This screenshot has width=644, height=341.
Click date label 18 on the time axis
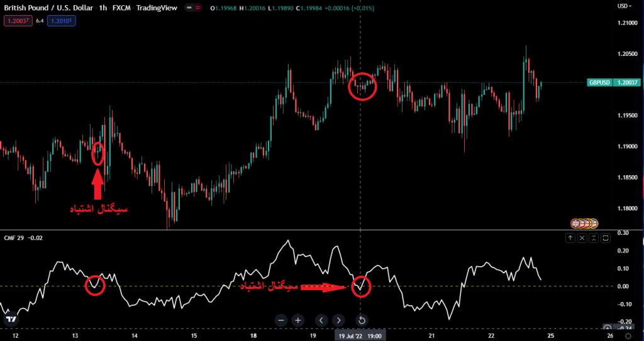click(253, 336)
